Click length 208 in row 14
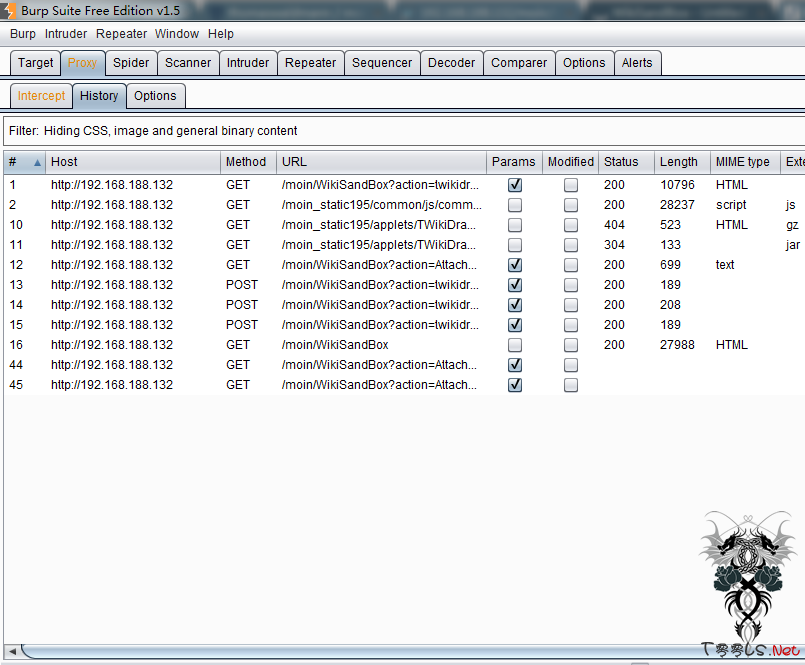The height and width of the screenshot is (665, 805). (670, 305)
